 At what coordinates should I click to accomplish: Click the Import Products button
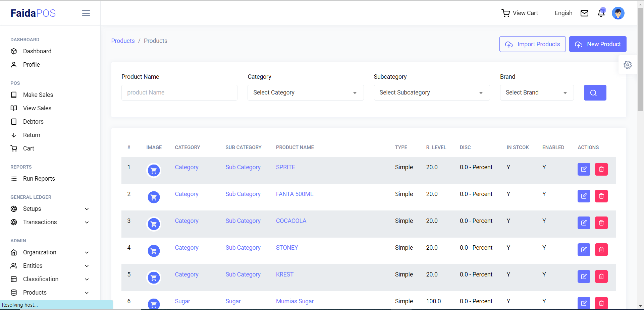point(532,44)
